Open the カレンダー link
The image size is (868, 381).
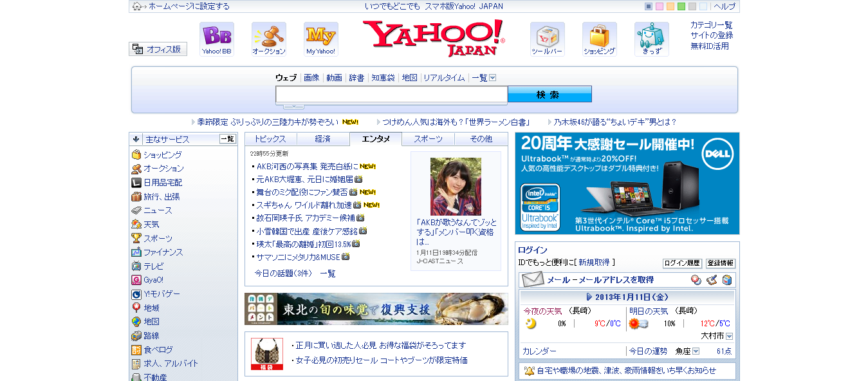click(539, 351)
